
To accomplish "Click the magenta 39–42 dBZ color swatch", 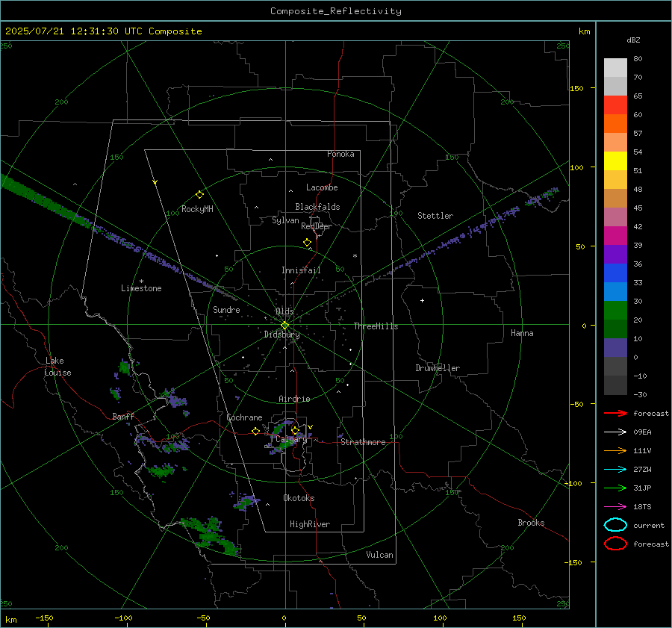I will [615, 236].
